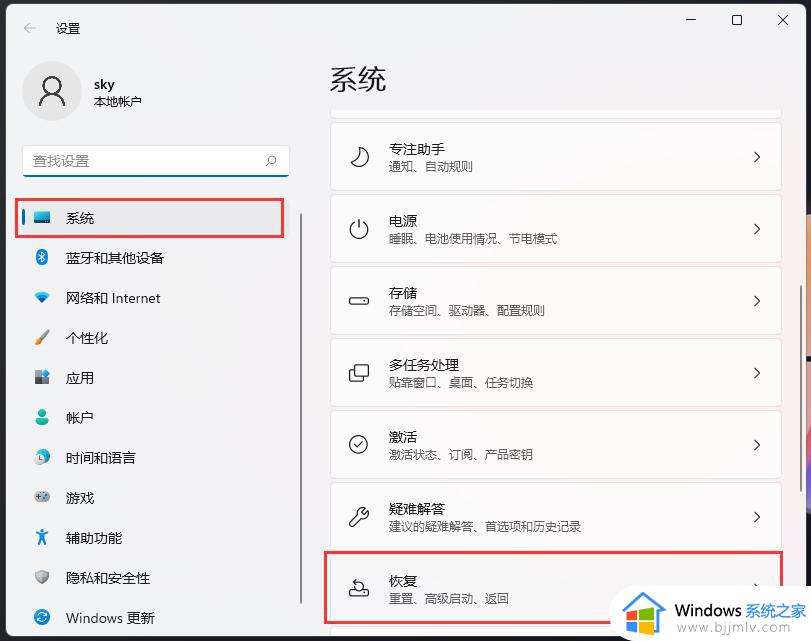Click 贴靠窗口、桌面、任务切换 description
Image resolution: width=811 pixels, height=641 pixels.
click(460, 382)
